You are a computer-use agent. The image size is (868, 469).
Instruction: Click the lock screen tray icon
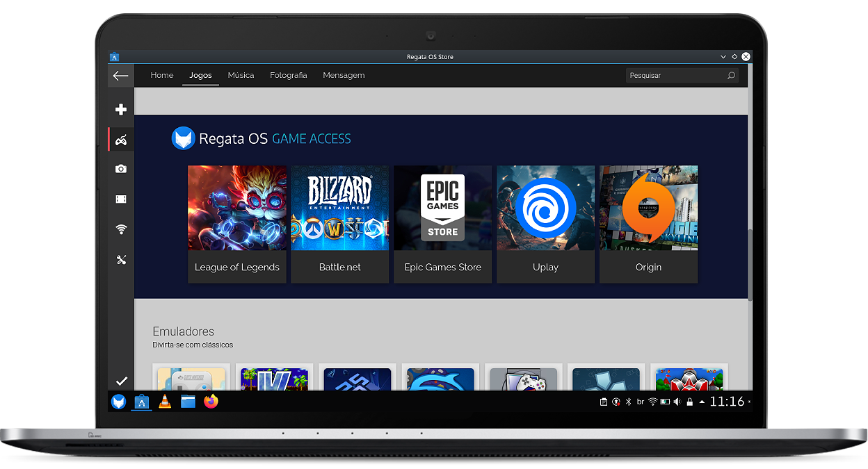coord(689,402)
